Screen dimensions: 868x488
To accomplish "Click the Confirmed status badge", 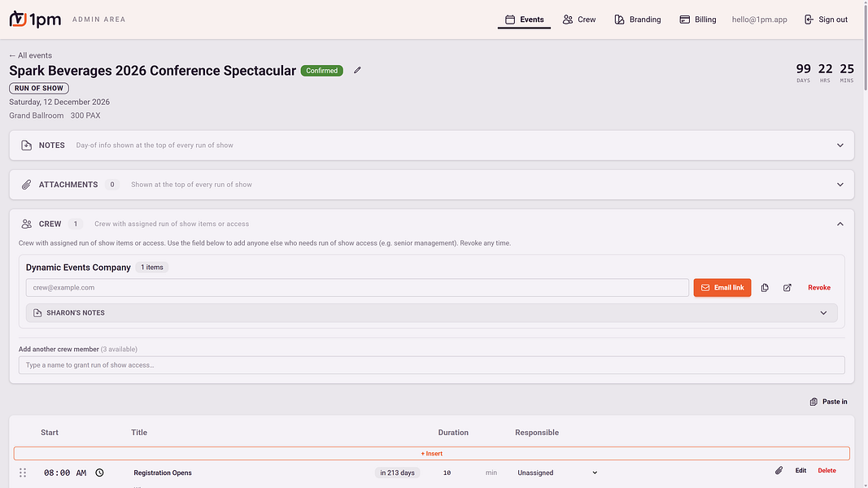I will [x=321, y=71].
